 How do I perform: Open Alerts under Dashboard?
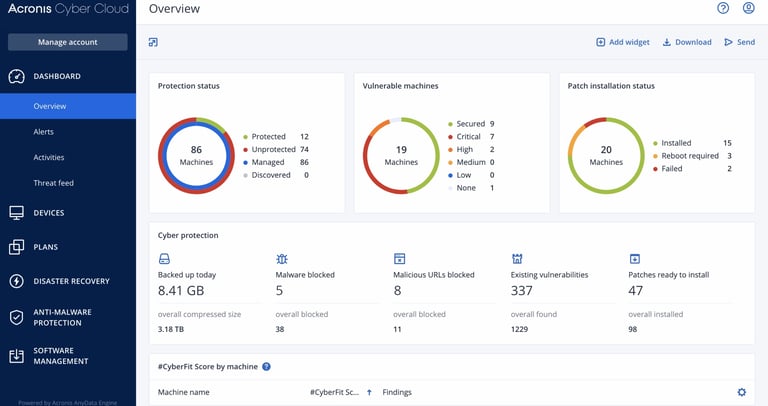pos(44,132)
